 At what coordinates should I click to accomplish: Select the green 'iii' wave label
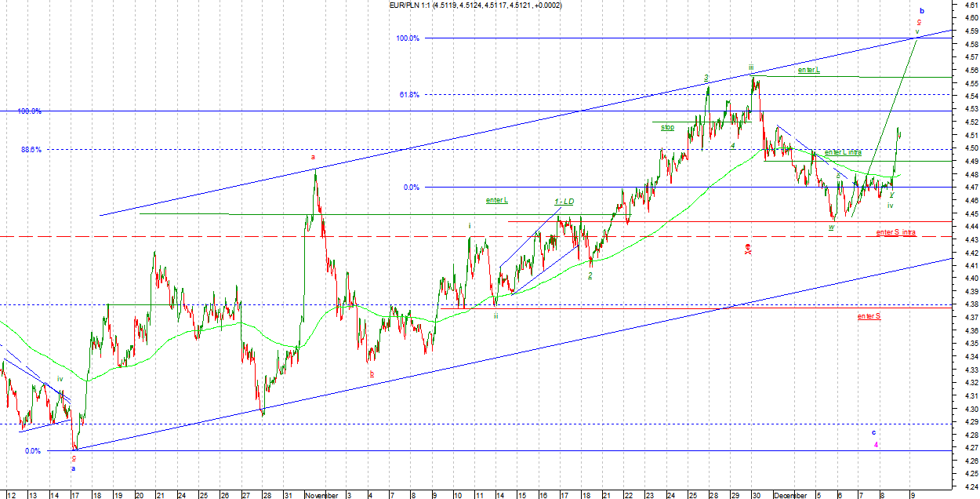[x=751, y=67]
